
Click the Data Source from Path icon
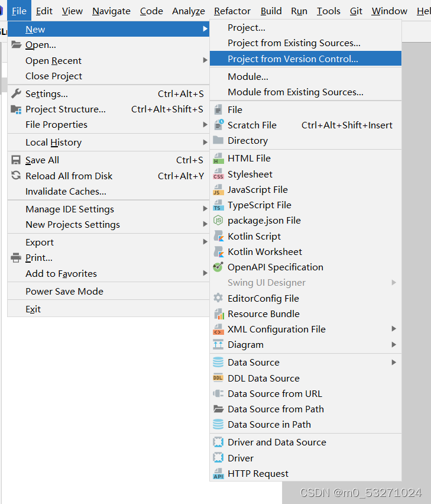click(218, 409)
